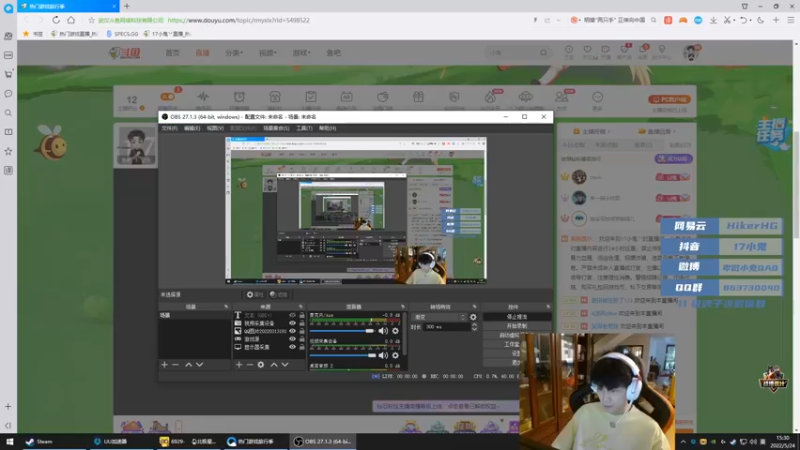Expand the 视频 dropdown in Douyu nav
Screen dimensions: 800x450
[x=268, y=53]
